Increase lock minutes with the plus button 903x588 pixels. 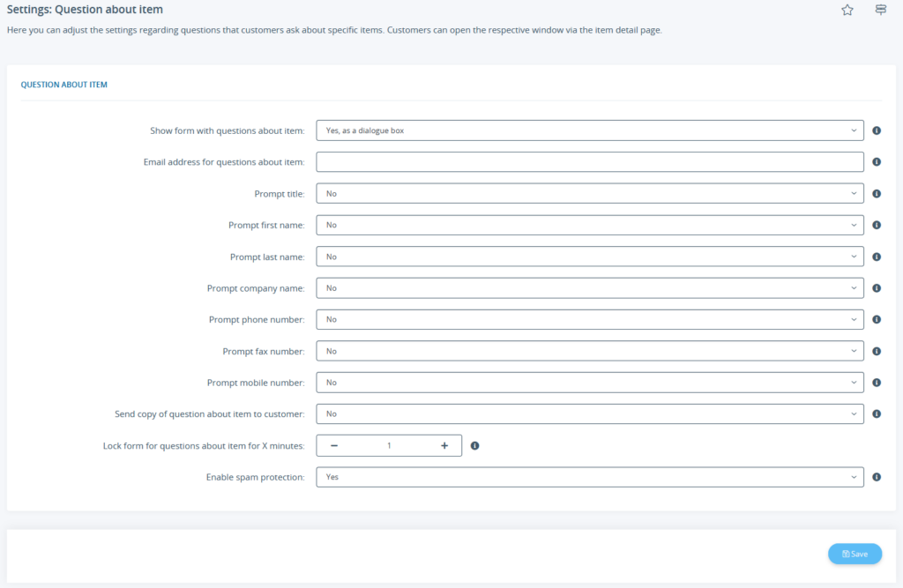445,445
